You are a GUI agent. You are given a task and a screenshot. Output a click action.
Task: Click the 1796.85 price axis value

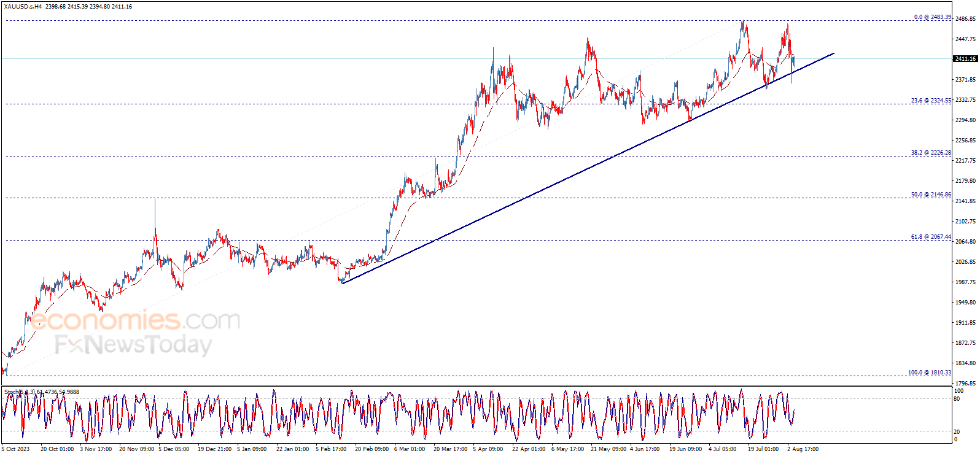(965, 384)
